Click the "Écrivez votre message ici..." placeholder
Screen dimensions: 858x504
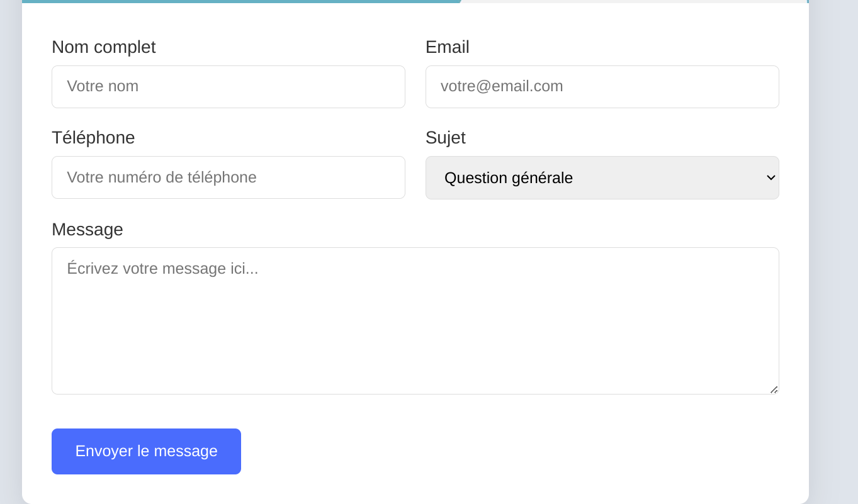click(162, 269)
